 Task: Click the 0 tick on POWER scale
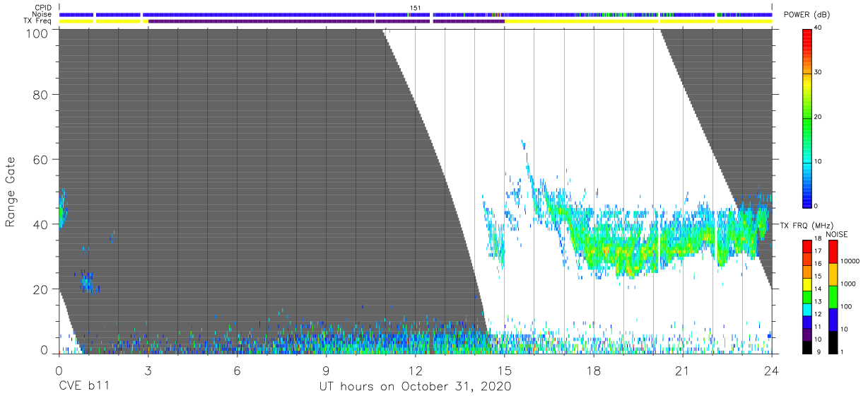coord(815,206)
